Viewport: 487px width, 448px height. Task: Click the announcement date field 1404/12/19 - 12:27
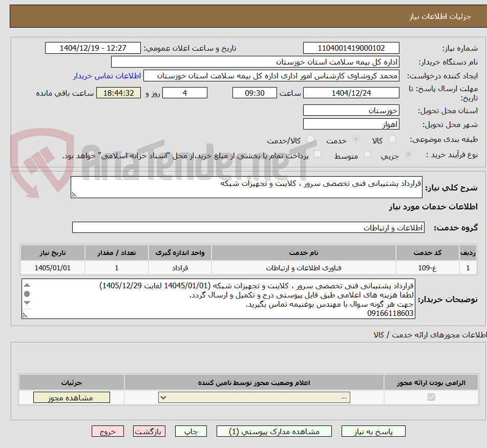click(93, 48)
